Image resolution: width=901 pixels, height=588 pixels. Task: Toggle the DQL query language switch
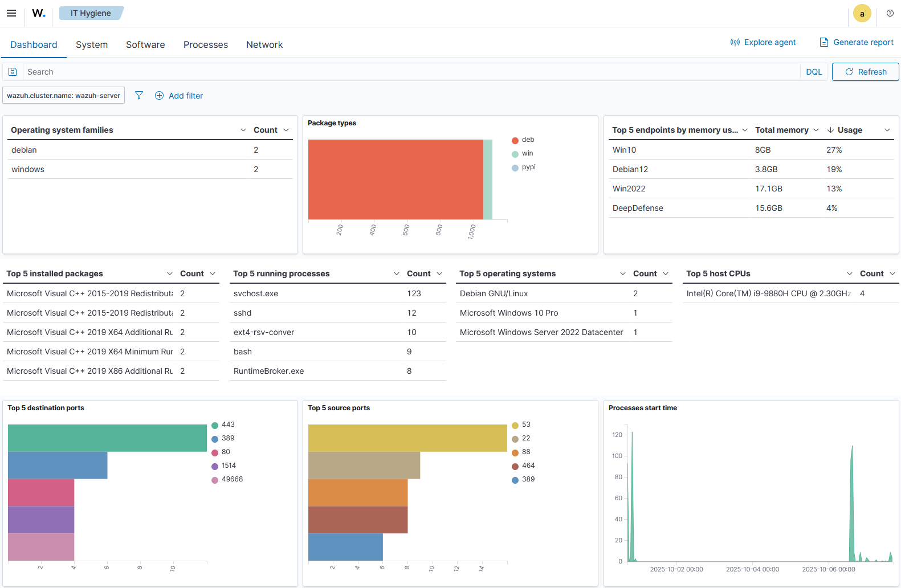click(x=813, y=72)
